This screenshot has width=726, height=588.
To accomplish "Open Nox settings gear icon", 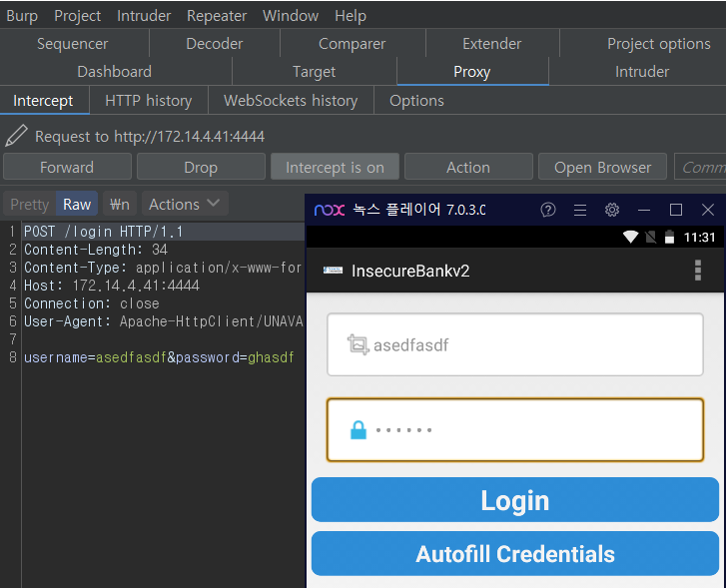I will coord(611,210).
